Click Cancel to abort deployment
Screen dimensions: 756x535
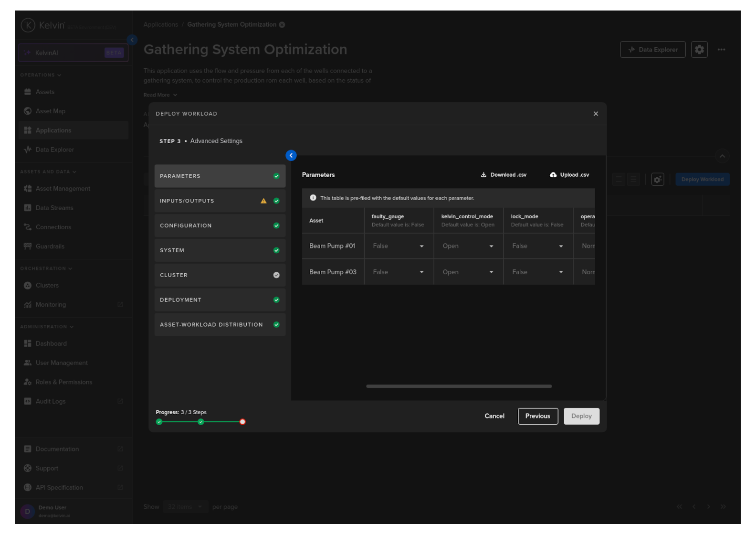coord(494,416)
